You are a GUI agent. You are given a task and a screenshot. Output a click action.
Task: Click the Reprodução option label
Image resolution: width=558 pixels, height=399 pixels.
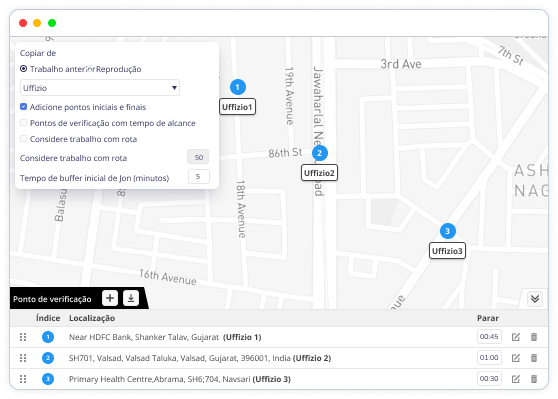119,69
